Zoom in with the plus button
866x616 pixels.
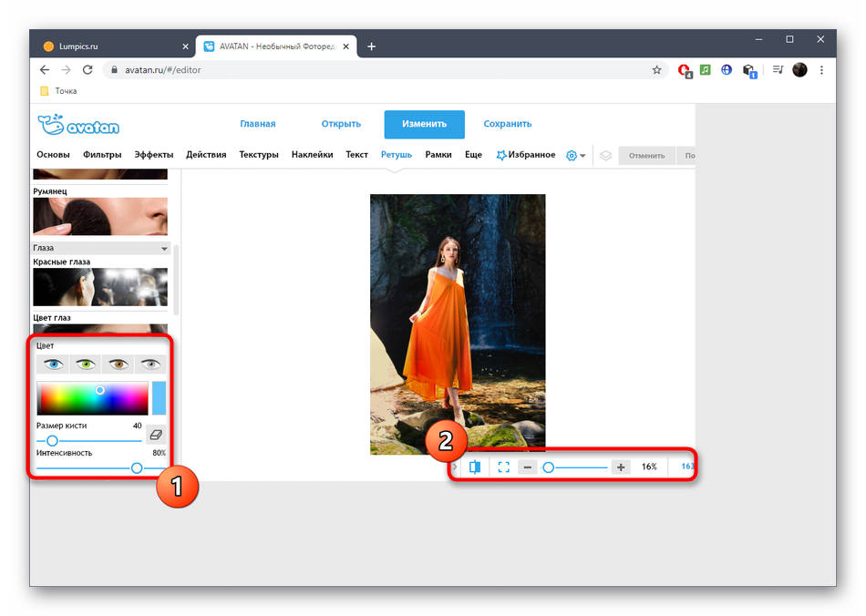(621, 467)
